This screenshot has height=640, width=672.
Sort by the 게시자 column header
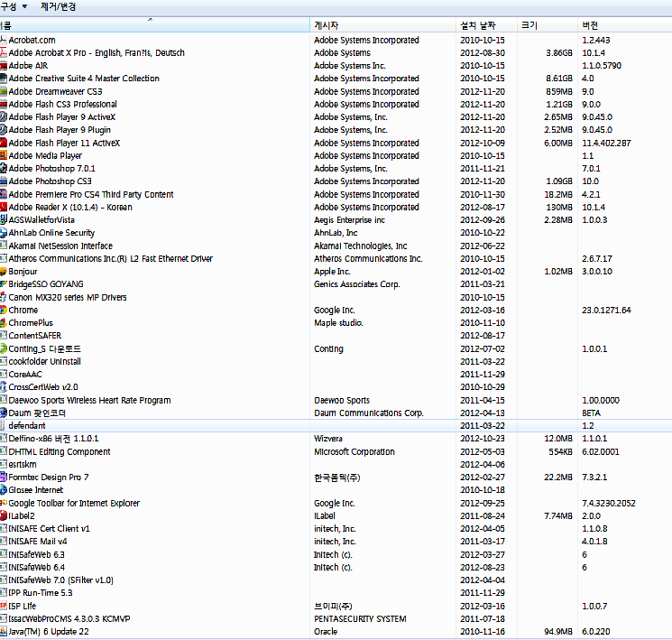coord(327,24)
